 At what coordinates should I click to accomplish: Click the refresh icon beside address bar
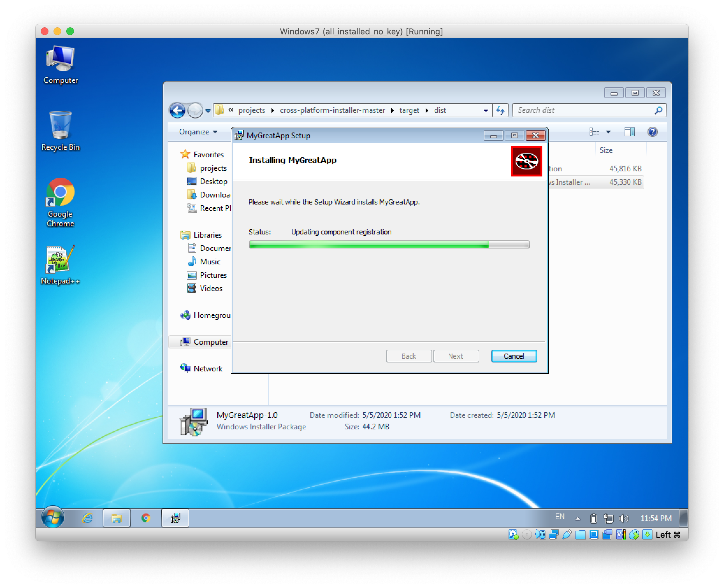click(x=500, y=111)
